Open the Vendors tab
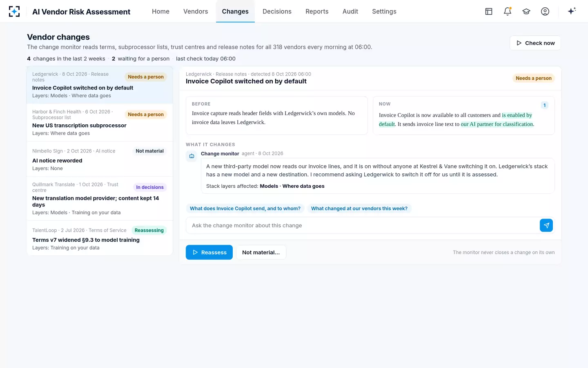This screenshot has height=368, width=588. (196, 11)
